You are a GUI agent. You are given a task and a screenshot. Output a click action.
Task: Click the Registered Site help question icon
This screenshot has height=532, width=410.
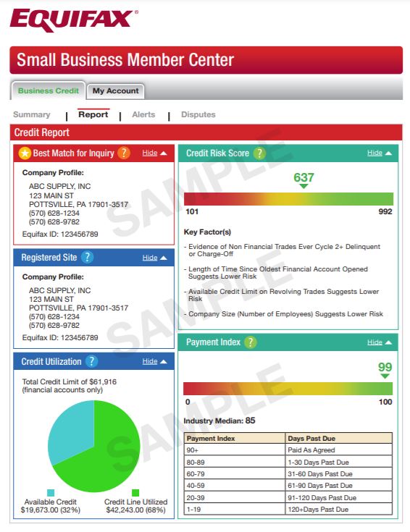point(88,257)
